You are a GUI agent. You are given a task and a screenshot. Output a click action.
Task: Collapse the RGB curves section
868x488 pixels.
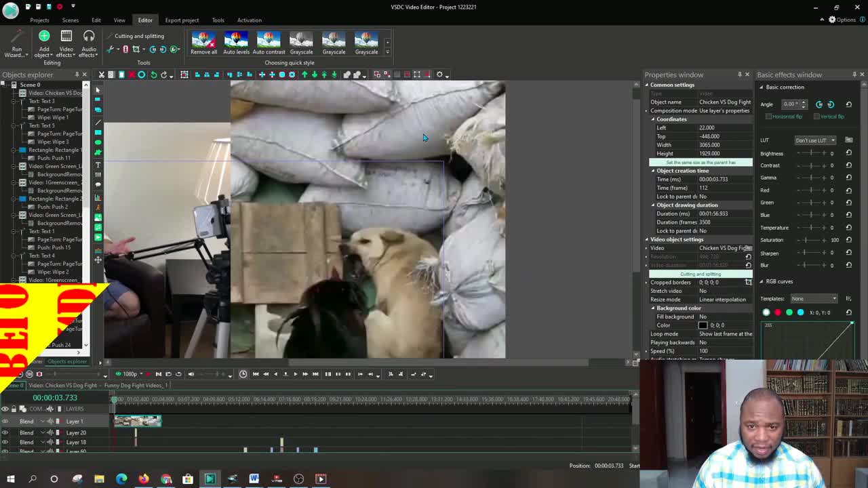click(x=762, y=281)
